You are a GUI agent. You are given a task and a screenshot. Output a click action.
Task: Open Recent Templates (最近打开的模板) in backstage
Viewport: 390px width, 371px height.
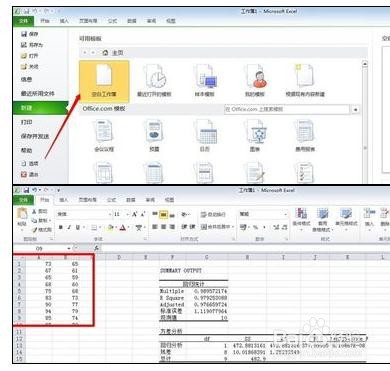click(154, 81)
